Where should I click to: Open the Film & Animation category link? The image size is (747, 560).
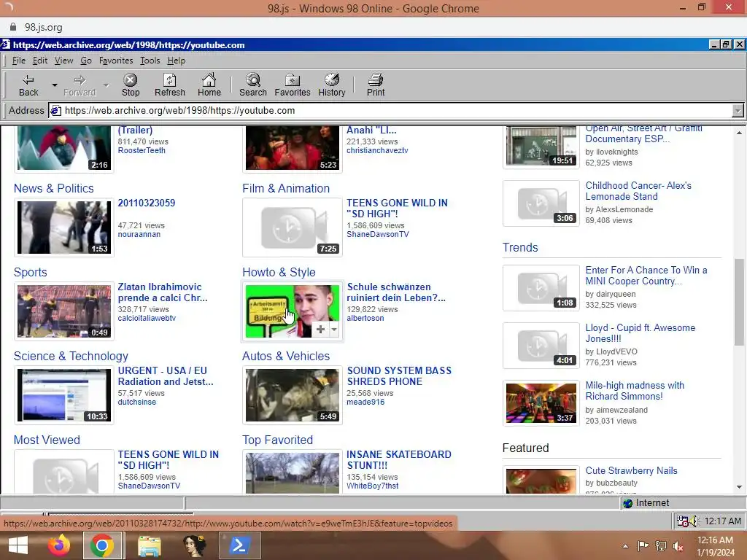[286, 189]
